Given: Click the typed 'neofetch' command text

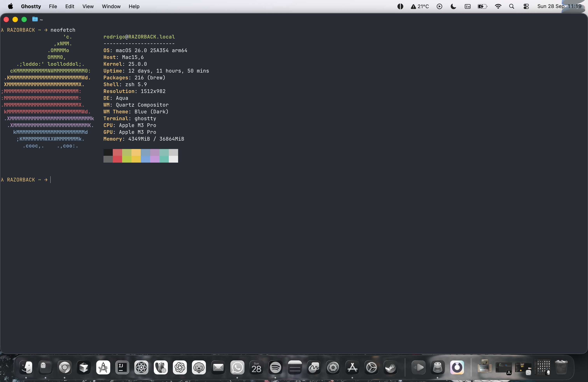Looking at the screenshot, I should [63, 30].
